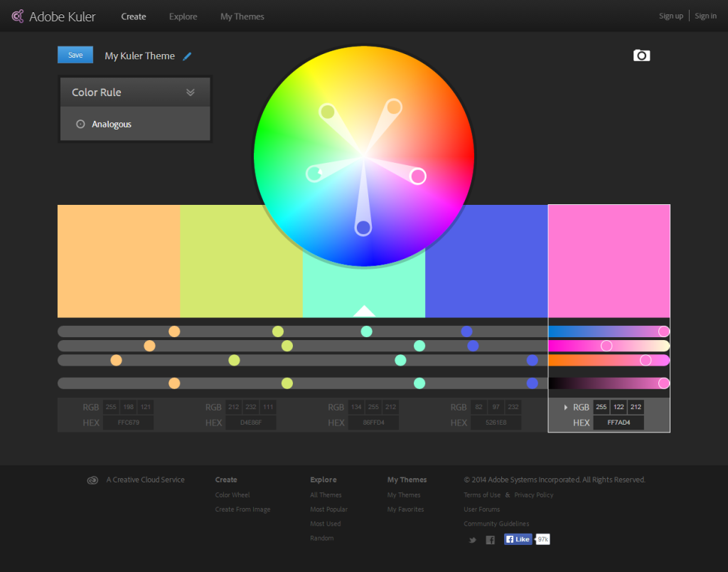
Task: Click the Sign in link
Action: point(705,15)
